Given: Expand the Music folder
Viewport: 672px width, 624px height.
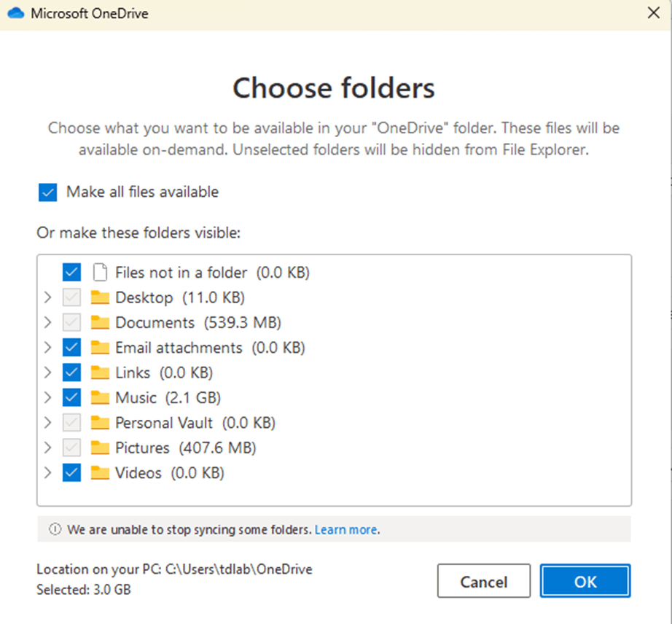Looking at the screenshot, I should pos(47,398).
